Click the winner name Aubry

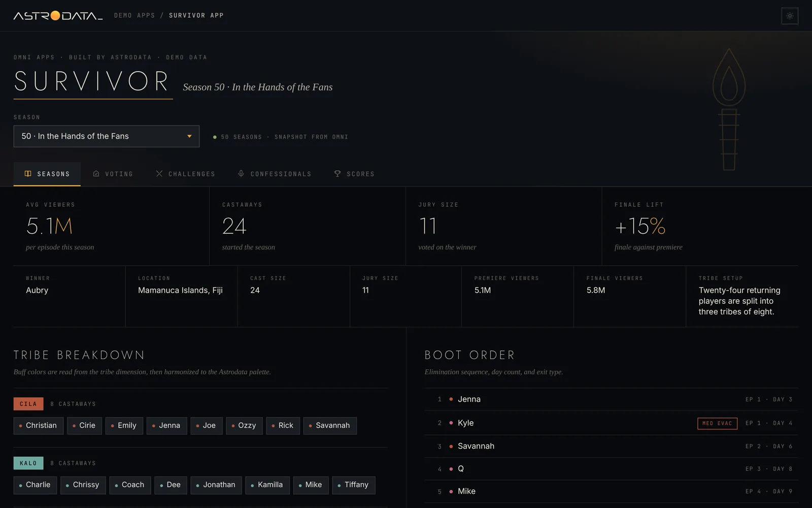37,290
